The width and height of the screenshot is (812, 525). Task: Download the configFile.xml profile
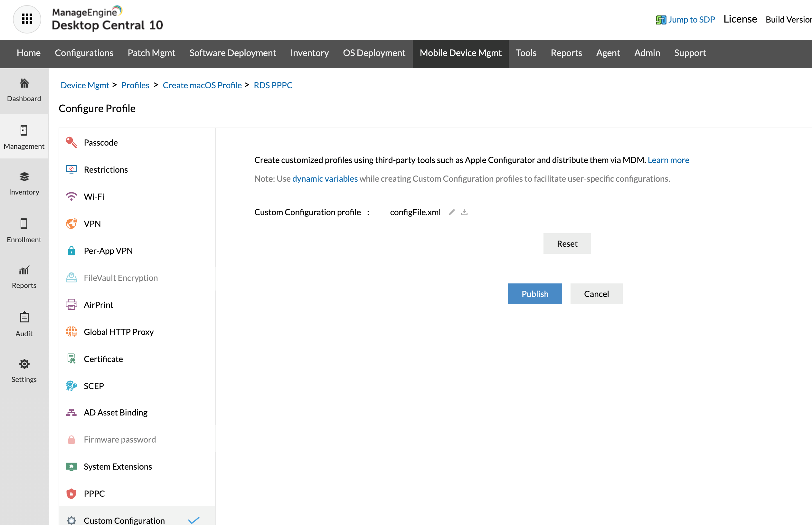coord(464,212)
